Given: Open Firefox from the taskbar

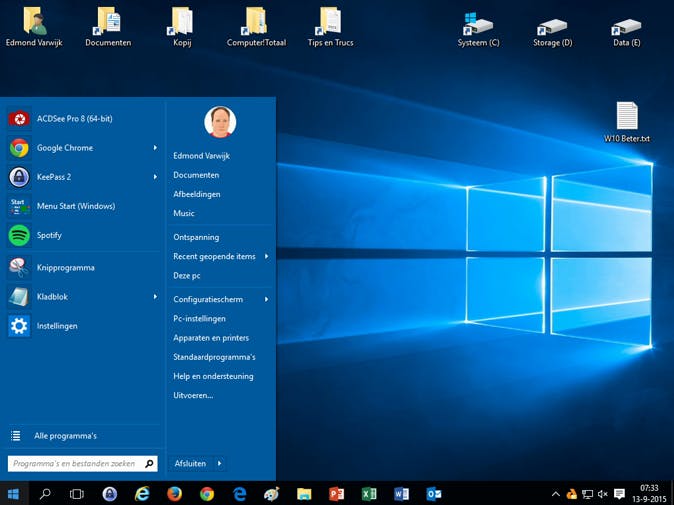Looking at the screenshot, I should pos(174,494).
